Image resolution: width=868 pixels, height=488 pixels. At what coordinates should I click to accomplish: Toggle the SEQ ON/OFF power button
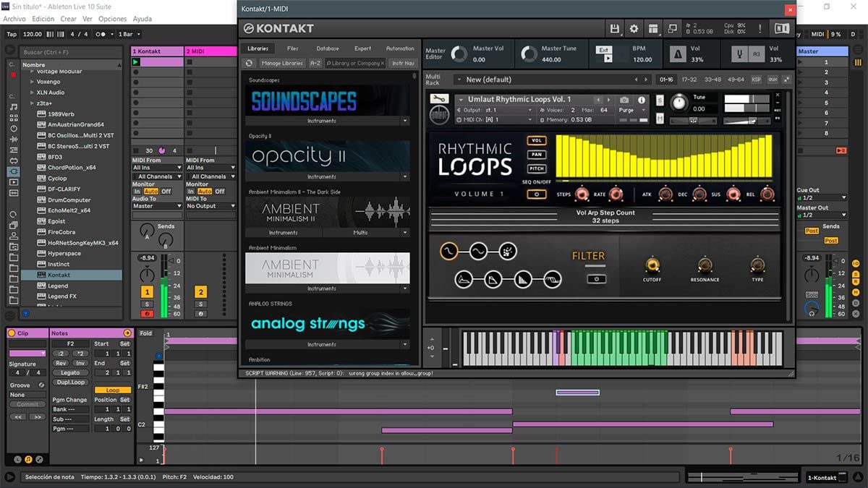tap(536, 194)
